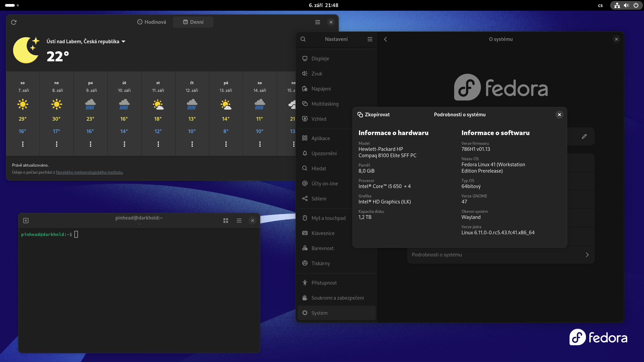Expand details for út 10. září

click(124, 144)
